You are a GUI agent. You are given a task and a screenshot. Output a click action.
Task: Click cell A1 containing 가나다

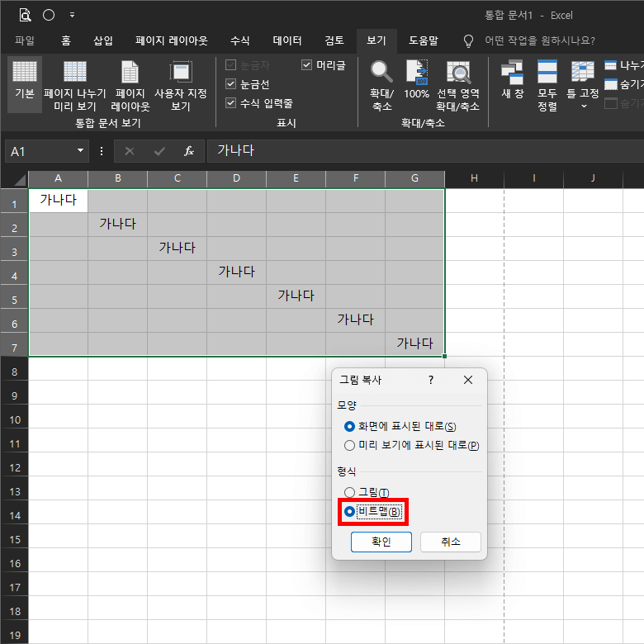coord(58,201)
